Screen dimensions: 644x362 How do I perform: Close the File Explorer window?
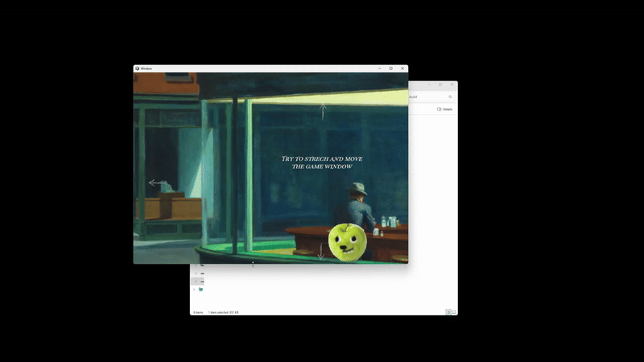coord(452,84)
